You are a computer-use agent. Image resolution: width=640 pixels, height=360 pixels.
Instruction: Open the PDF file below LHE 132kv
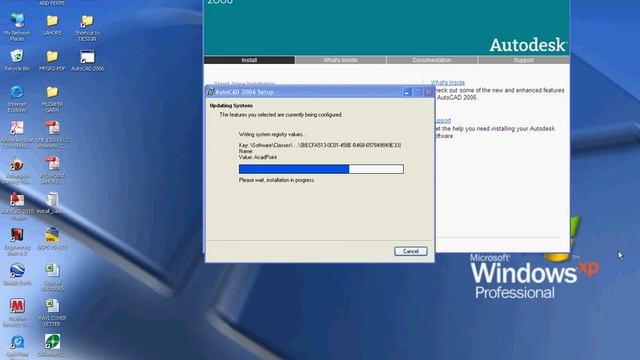[52, 171]
